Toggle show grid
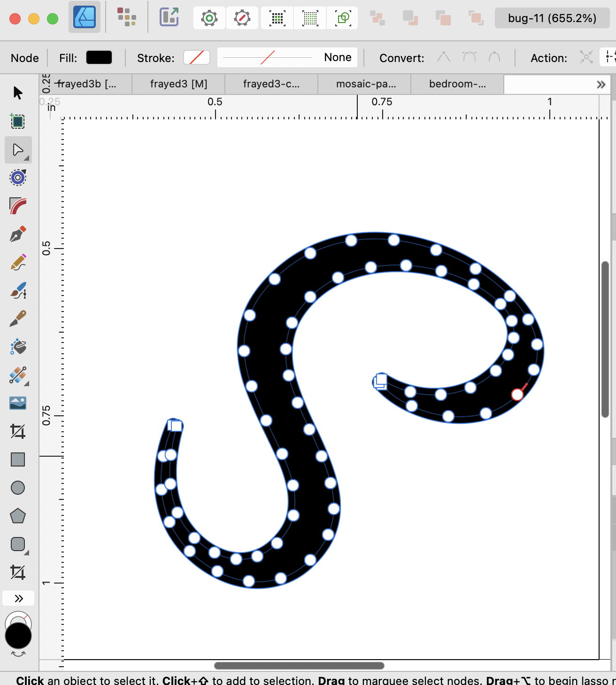 [x=277, y=18]
